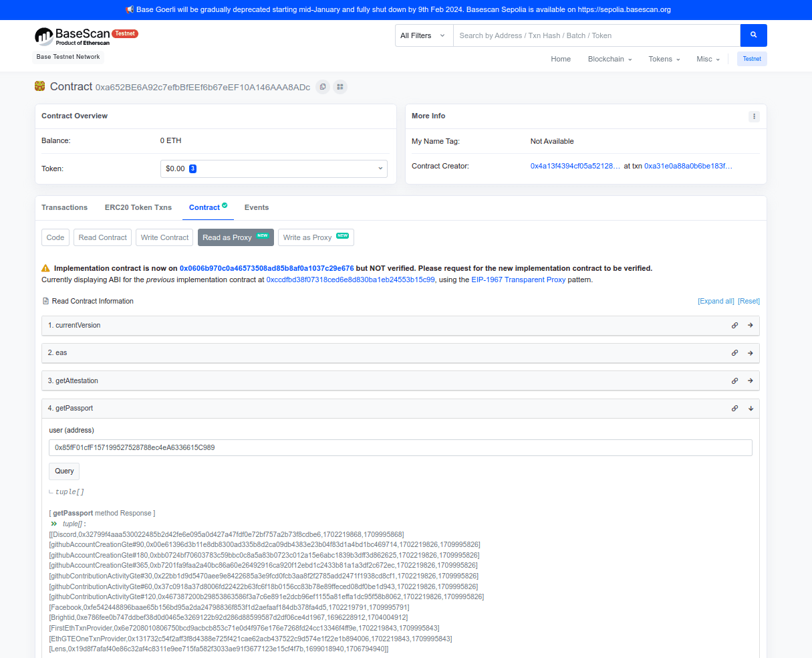Click the search magnifier icon
The height and width of the screenshot is (658, 812).
click(753, 35)
